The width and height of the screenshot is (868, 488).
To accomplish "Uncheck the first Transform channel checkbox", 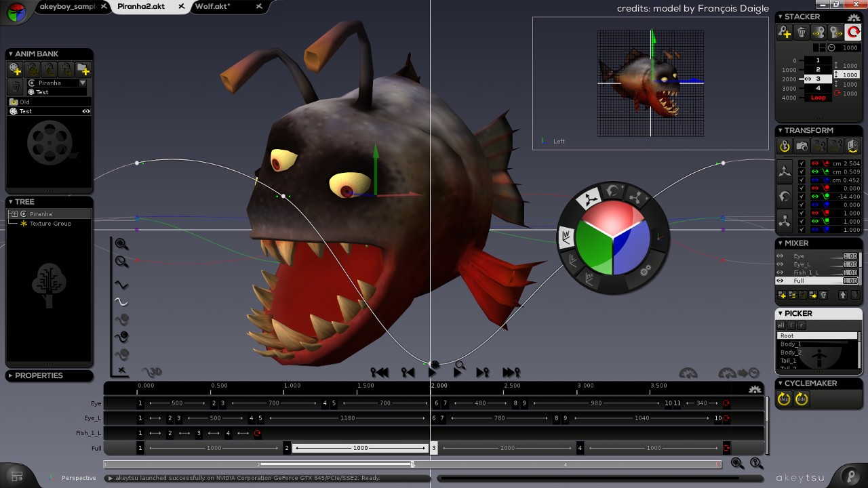I will click(x=802, y=163).
